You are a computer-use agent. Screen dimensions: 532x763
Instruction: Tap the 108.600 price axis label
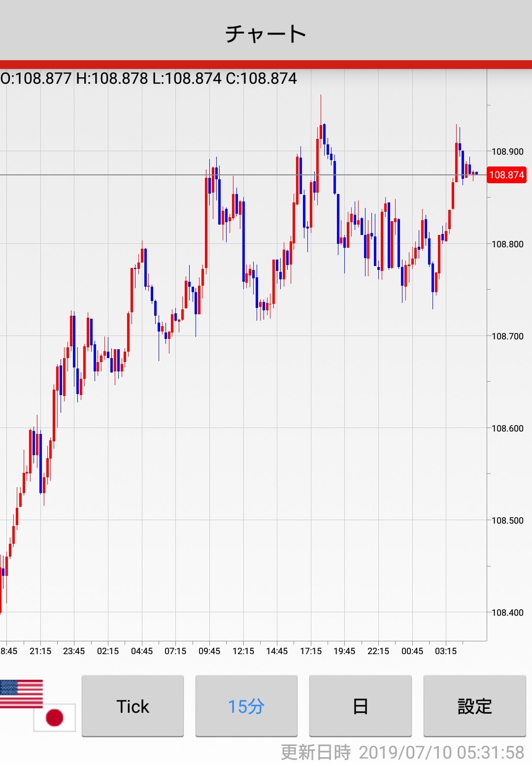click(x=507, y=428)
